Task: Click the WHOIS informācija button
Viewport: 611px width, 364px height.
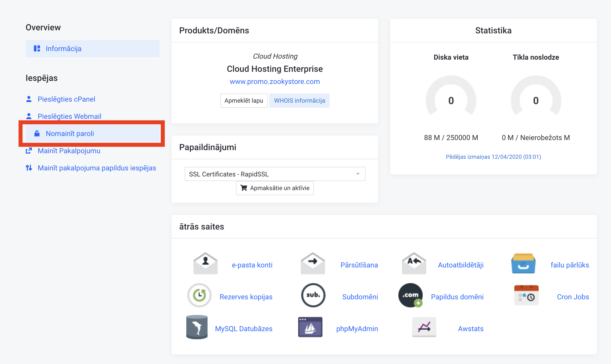Action: click(x=299, y=101)
